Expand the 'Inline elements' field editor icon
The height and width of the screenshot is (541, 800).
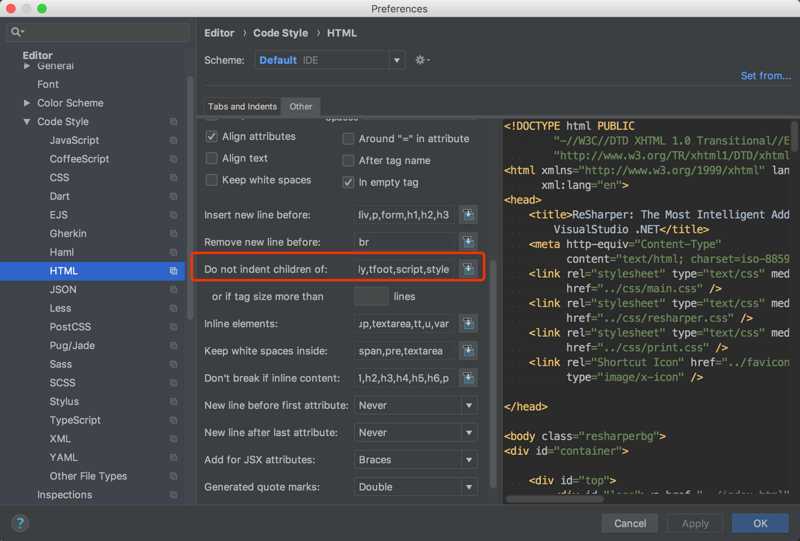(468, 324)
